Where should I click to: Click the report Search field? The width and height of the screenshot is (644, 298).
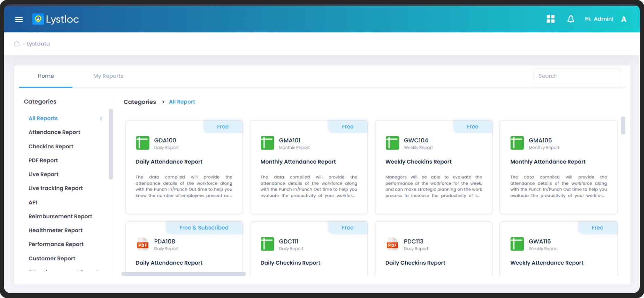point(577,76)
